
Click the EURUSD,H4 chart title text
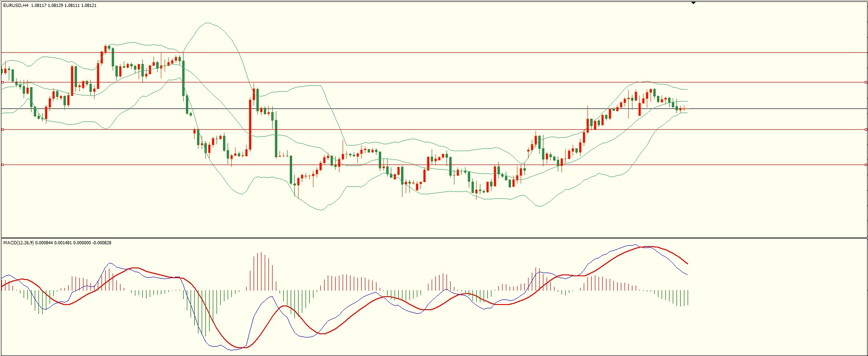[x=15, y=5]
